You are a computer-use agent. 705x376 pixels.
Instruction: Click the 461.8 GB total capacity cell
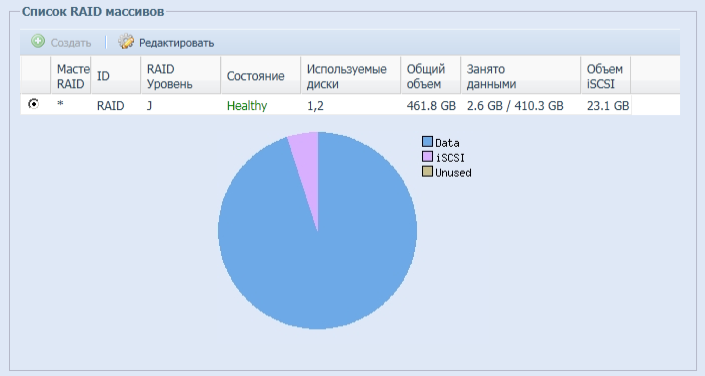pyautogui.click(x=431, y=106)
